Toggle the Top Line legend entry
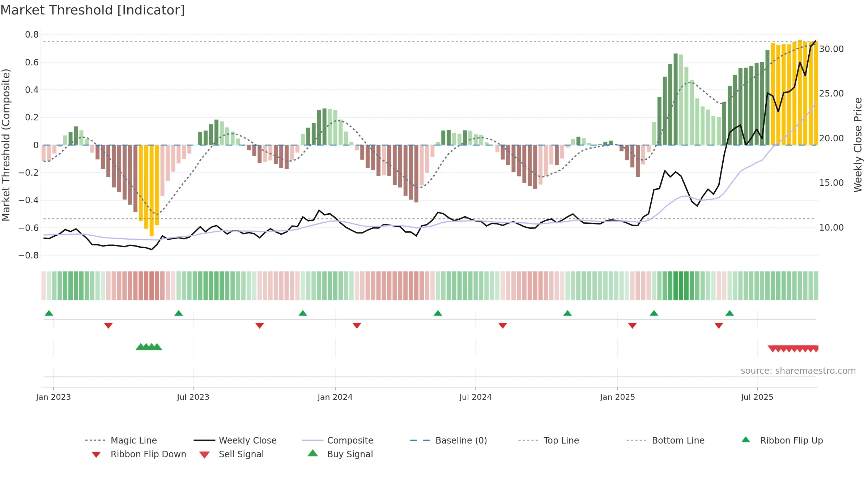Screen dimensions: 868x488 [548, 440]
